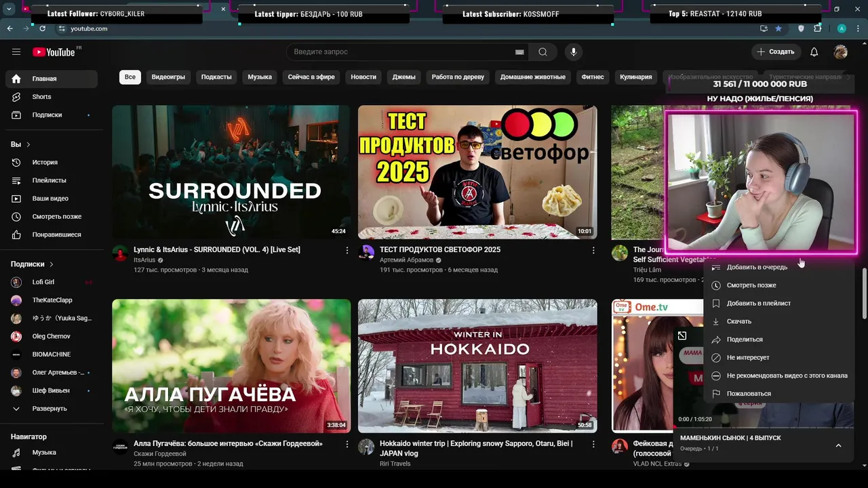Open Shorts in the sidebar
This screenshot has height=488, width=868.
click(x=52, y=97)
